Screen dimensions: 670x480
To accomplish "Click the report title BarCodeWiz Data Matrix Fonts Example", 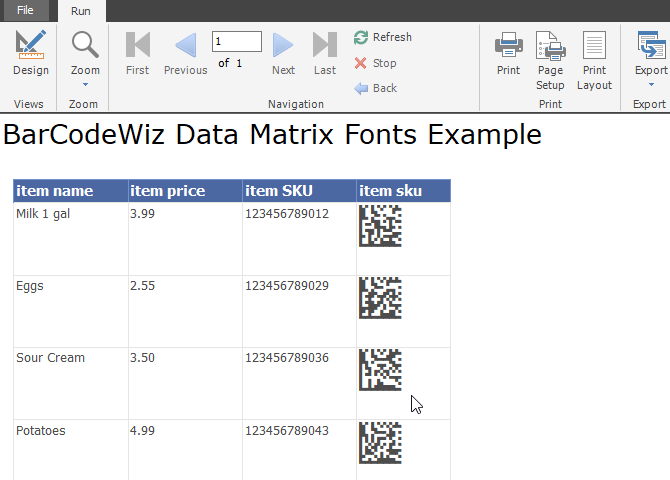I will pyautogui.click(x=273, y=134).
